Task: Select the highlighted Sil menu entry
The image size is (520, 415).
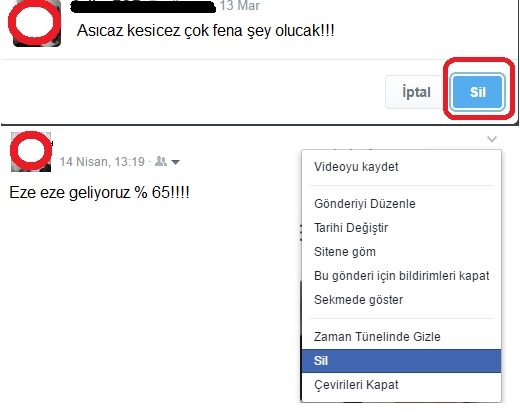Action: pos(401,361)
